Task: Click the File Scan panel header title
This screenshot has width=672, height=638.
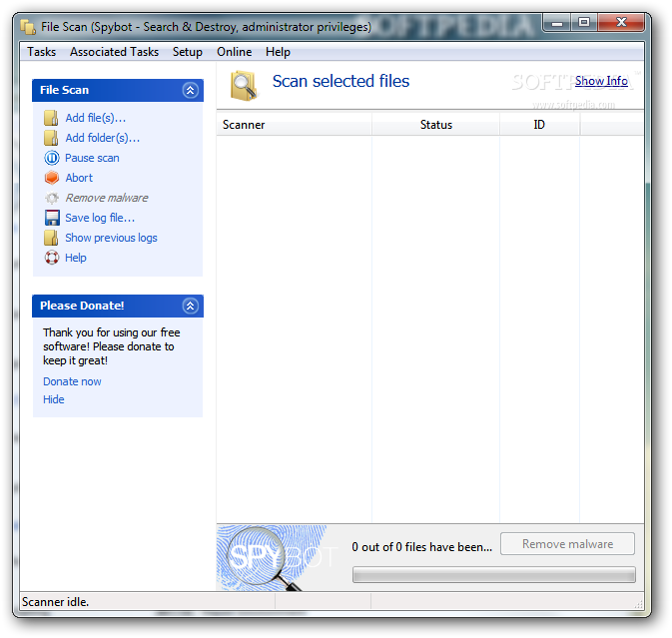Action: [64, 91]
